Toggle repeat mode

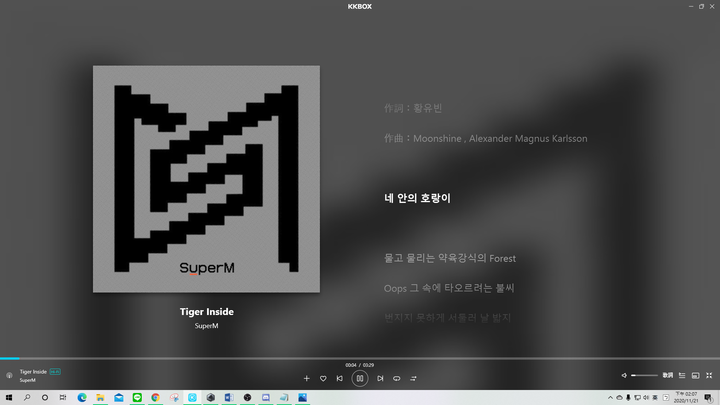397,378
